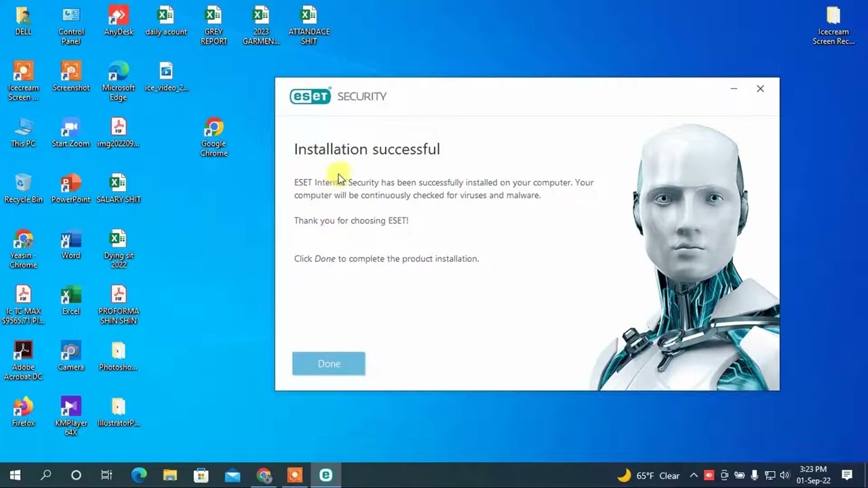Screen dimensions: 868x488
Task: Select the This PC desktop icon
Action: pyautogui.click(x=23, y=133)
